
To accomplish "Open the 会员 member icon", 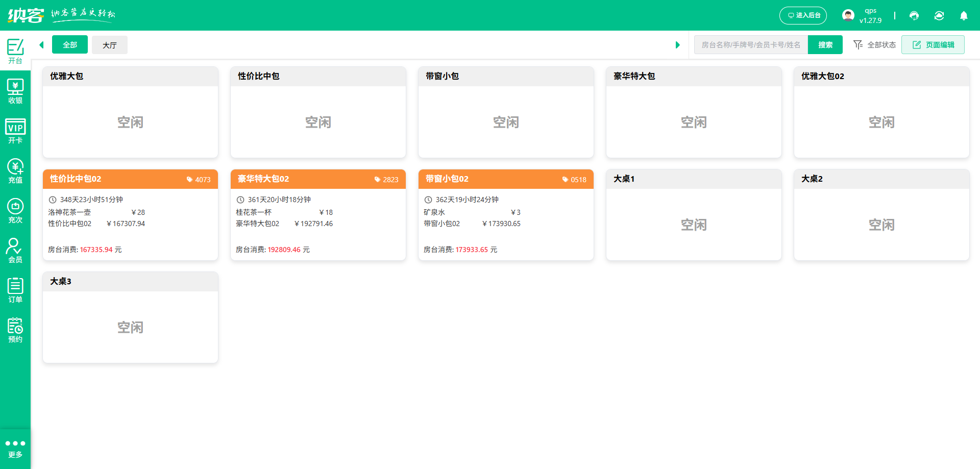I will [15, 250].
